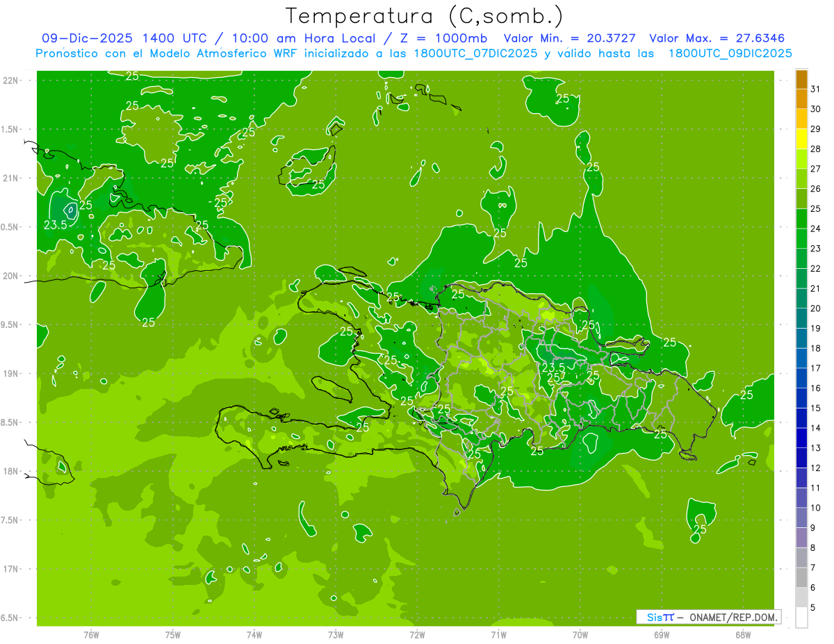Click the '19N' latitude label

[10, 374]
